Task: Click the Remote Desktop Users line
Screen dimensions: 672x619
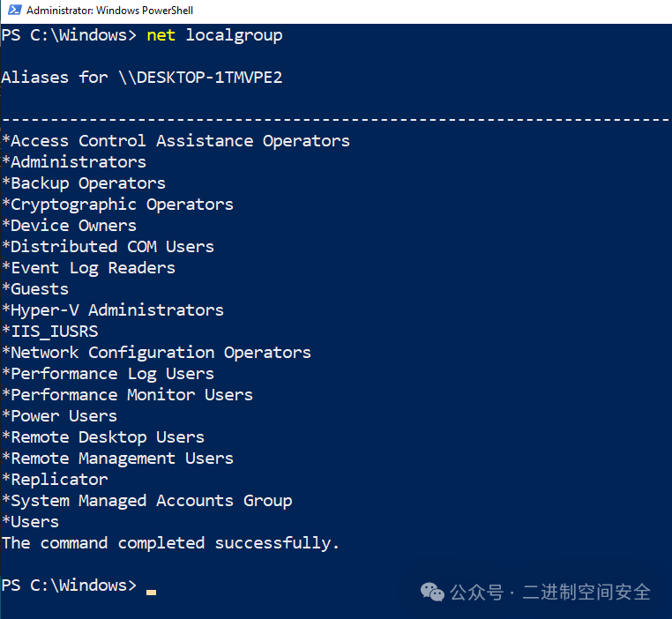Action: pyautogui.click(x=103, y=438)
